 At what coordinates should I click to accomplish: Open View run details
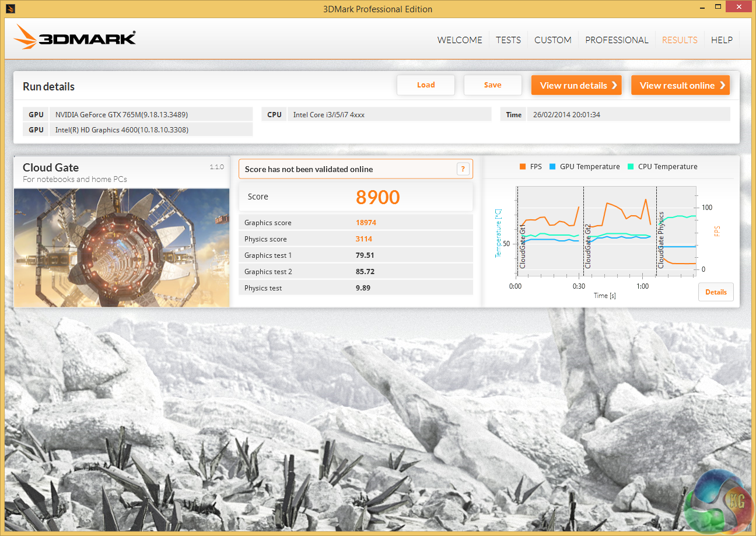click(x=576, y=85)
